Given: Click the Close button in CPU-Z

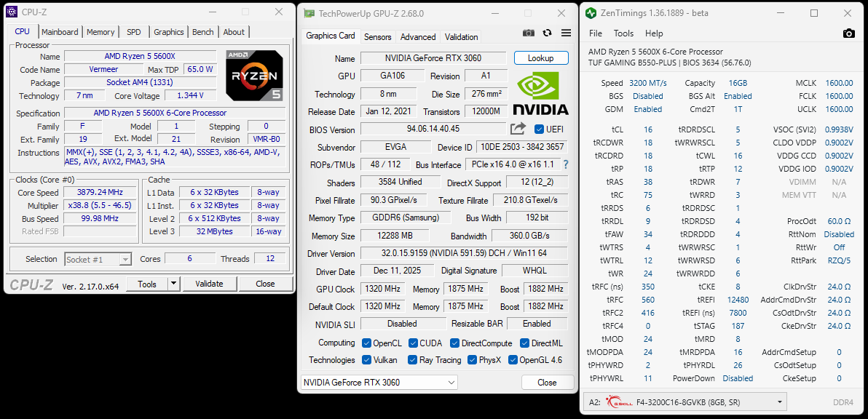Looking at the screenshot, I should (x=265, y=284).
